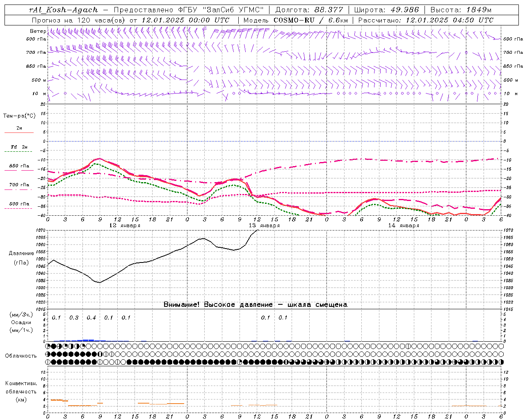Click the 0.4 precipitation amount value
The image size is (525, 420).
point(91,318)
